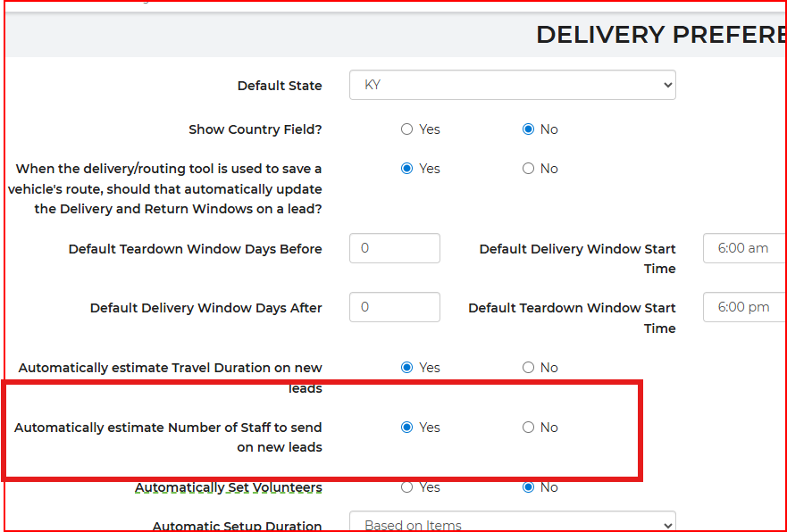Image resolution: width=787 pixels, height=532 pixels.
Task: Edit the Default Teardown Window Start Time field
Action: click(744, 307)
